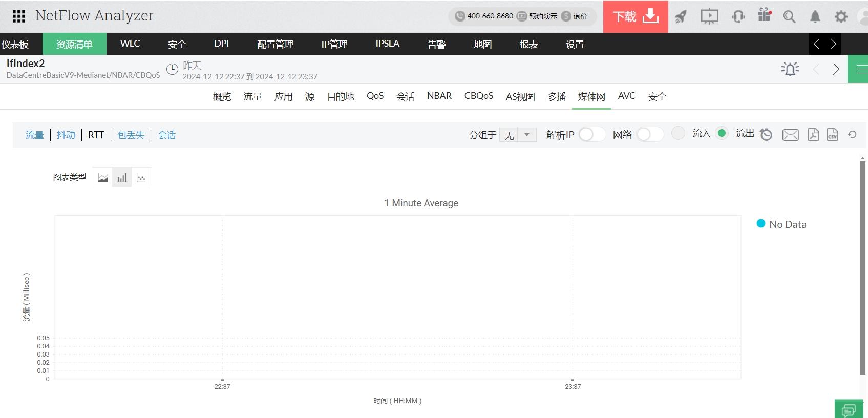Click the 抖动 link
The height and width of the screenshot is (418, 868).
click(x=66, y=135)
